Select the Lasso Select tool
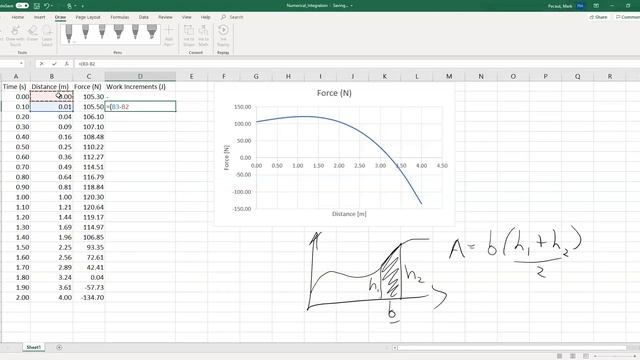The image size is (640, 360). (47, 36)
